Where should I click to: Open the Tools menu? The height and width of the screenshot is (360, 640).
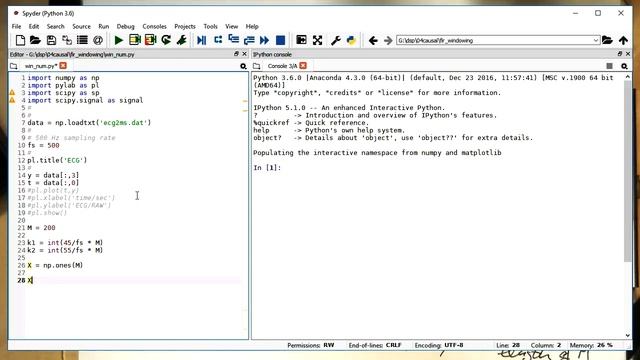coord(210,26)
